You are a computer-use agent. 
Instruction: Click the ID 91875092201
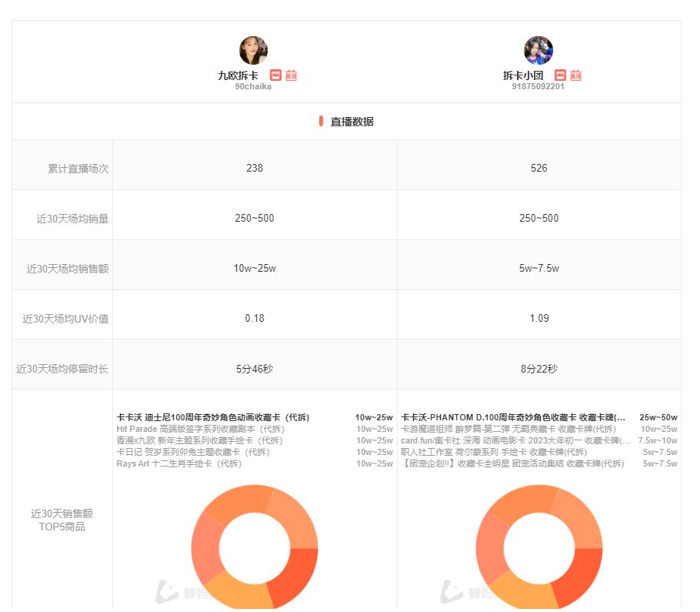coord(538,87)
